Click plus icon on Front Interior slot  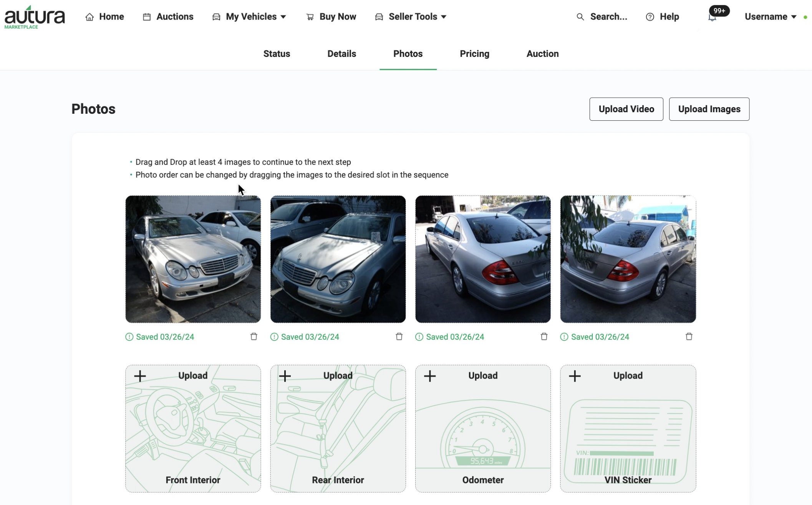coord(140,376)
